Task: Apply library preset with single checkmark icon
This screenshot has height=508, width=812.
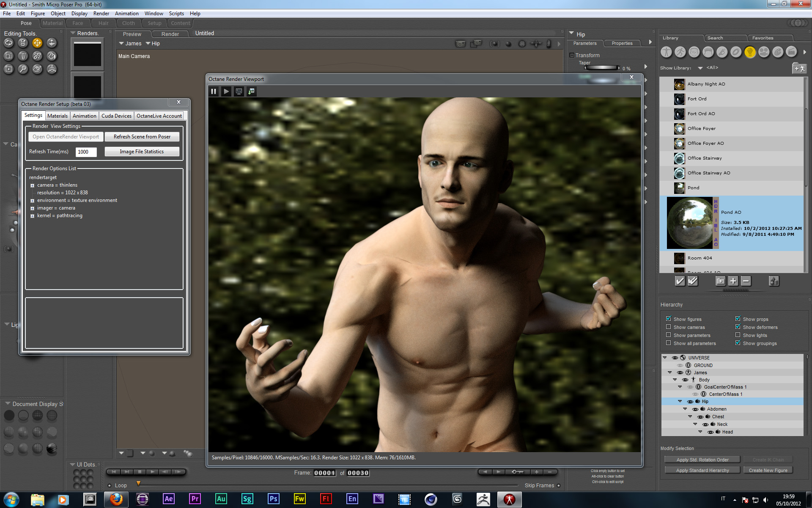Action: (679, 281)
